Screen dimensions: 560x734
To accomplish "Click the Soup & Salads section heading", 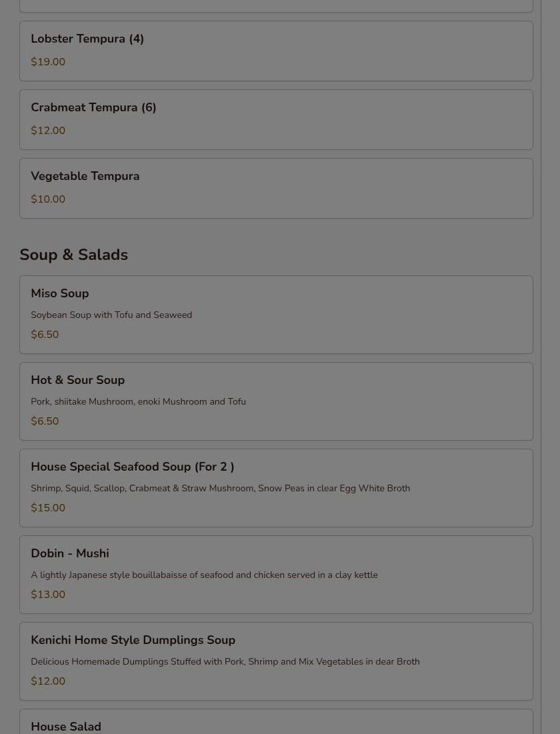I will click(73, 255).
